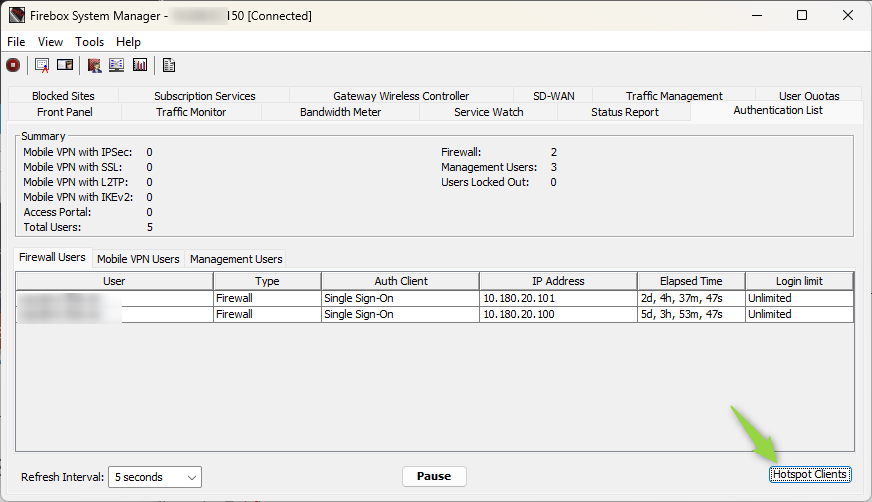Image resolution: width=872 pixels, height=502 pixels.
Task: Open the Communication Log document icon
Action: (x=169, y=65)
